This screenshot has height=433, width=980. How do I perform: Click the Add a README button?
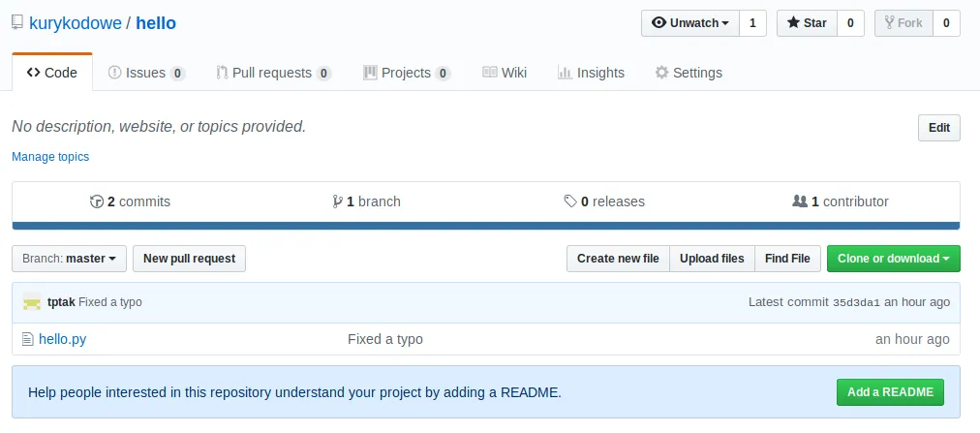tap(890, 392)
